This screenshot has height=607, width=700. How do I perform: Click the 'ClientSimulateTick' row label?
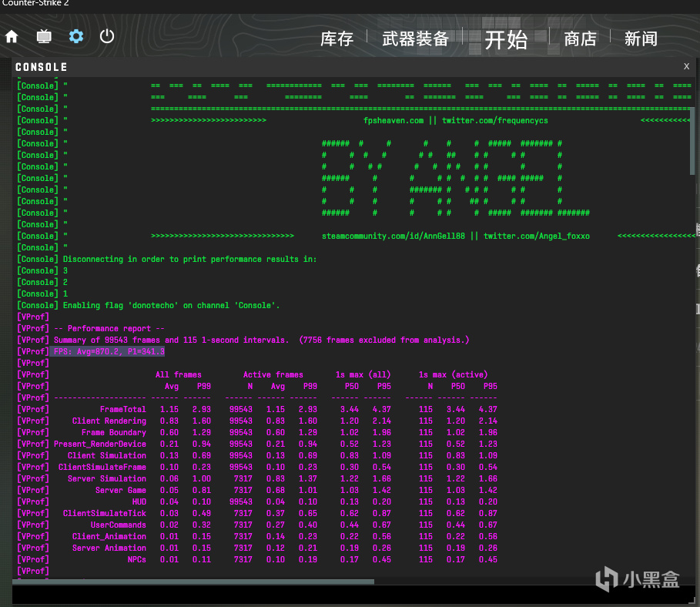[105, 514]
